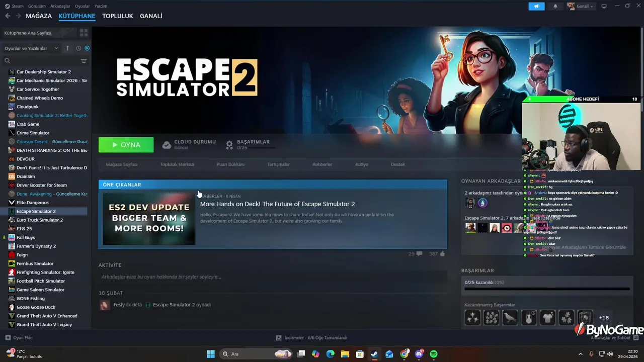Toggle the ready-to-play filter icon
The width and height of the screenshot is (644, 362).
(87, 48)
